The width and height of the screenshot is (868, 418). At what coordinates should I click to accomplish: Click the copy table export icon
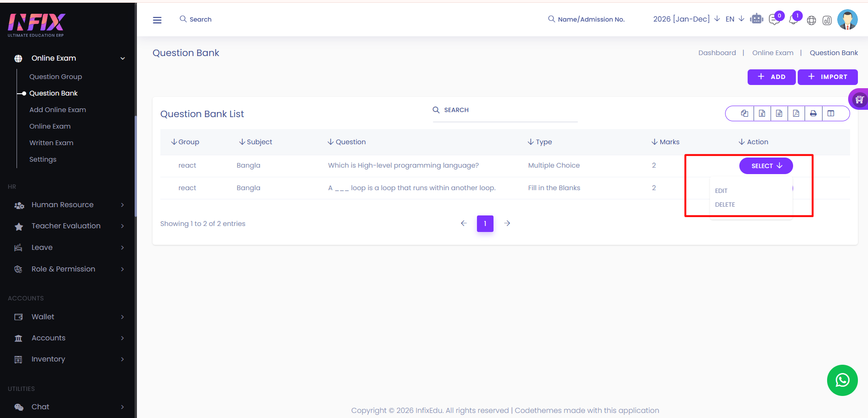click(x=744, y=113)
